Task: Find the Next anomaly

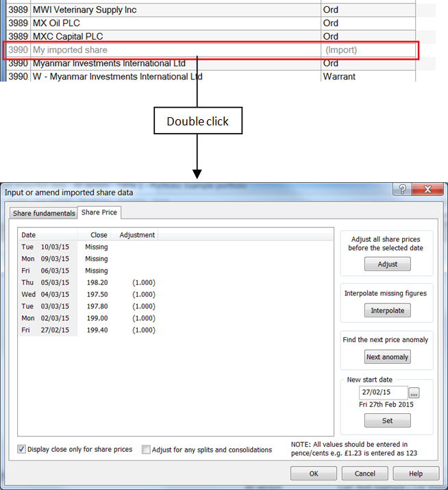Action: tap(387, 356)
